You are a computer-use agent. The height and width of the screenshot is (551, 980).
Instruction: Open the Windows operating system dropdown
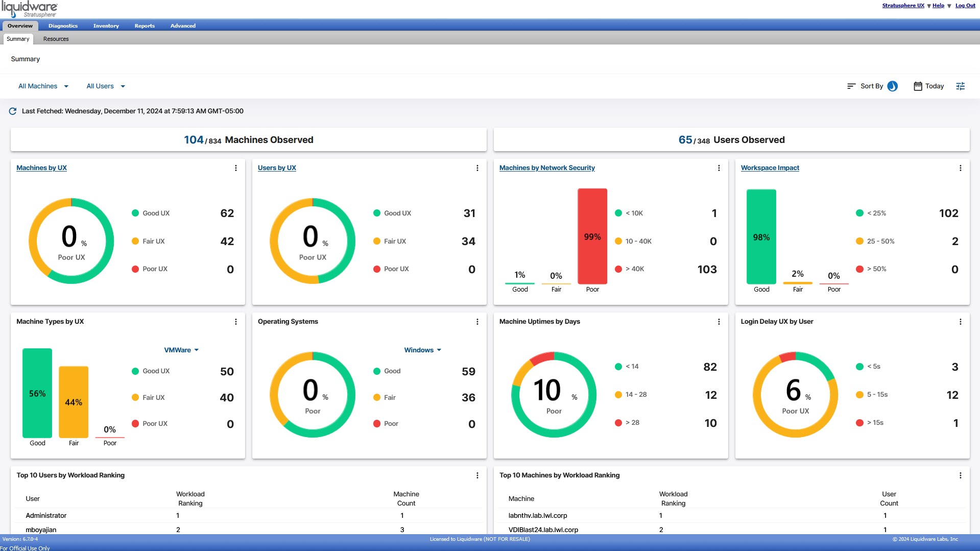click(422, 350)
